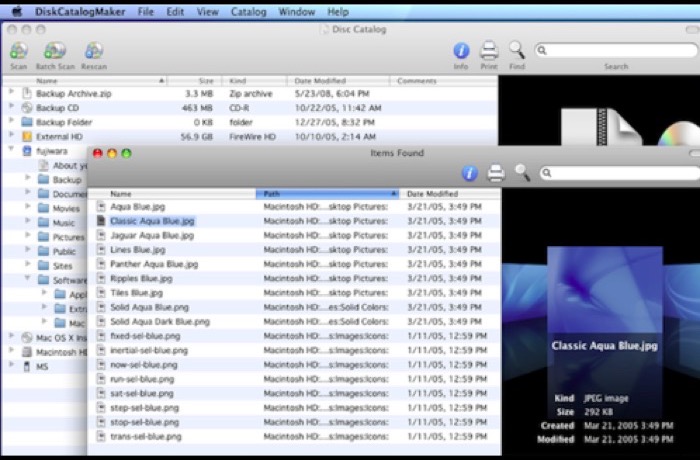Image resolution: width=700 pixels, height=460 pixels.
Task: Sort Items Found by Date Modified column
Action: click(x=450, y=194)
